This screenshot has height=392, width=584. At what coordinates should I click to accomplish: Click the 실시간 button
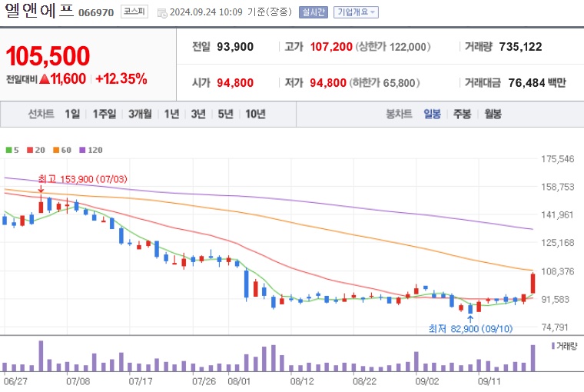click(314, 12)
